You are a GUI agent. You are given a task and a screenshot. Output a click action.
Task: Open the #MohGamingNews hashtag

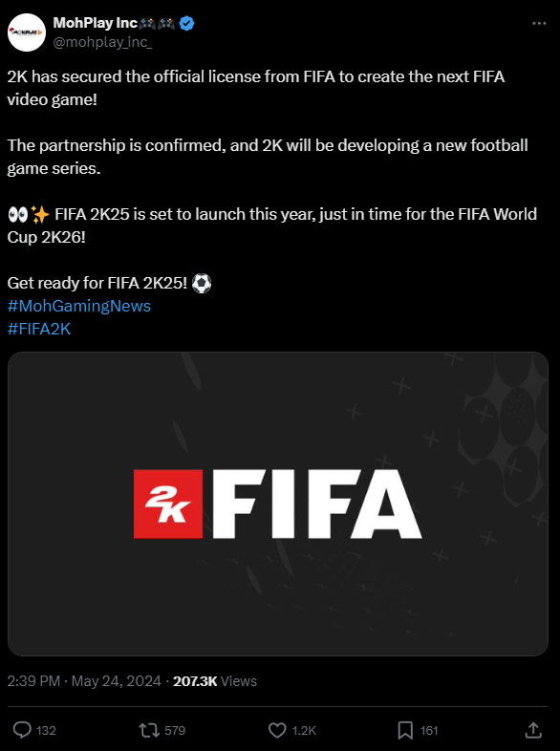(79, 306)
